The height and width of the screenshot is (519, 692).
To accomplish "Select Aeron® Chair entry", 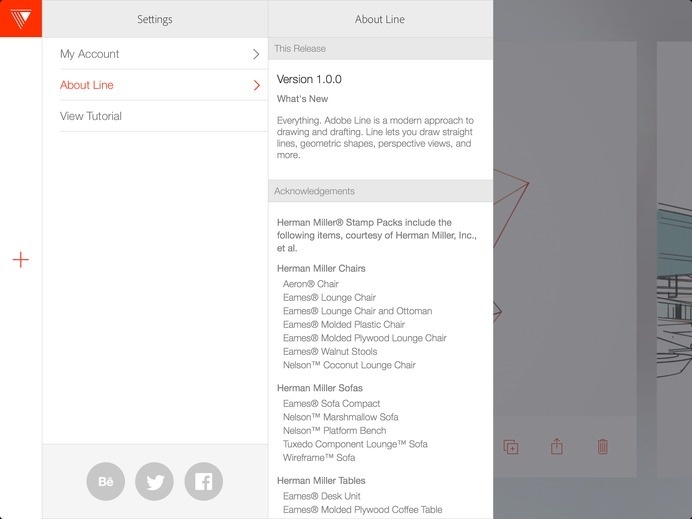I will (311, 284).
